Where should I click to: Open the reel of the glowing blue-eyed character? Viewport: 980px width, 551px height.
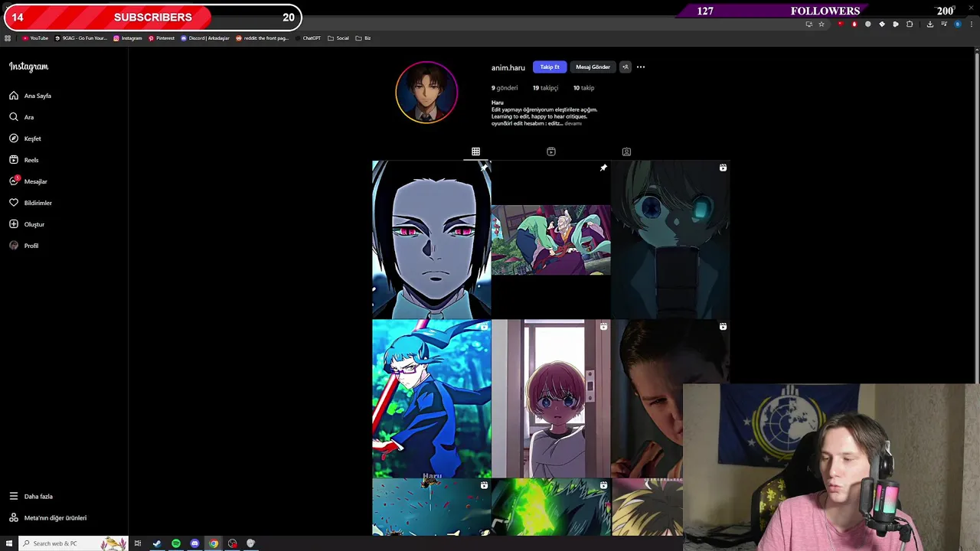[x=670, y=240]
